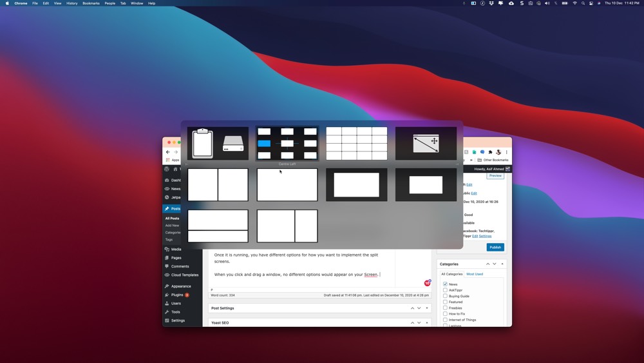Check the AskTippr category
644x363 pixels.
(445, 290)
